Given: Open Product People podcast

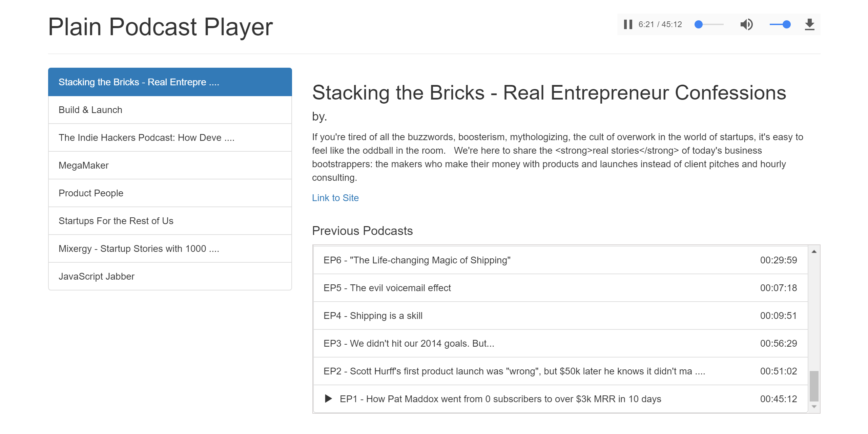Looking at the screenshot, I should (x=170, y=193).
